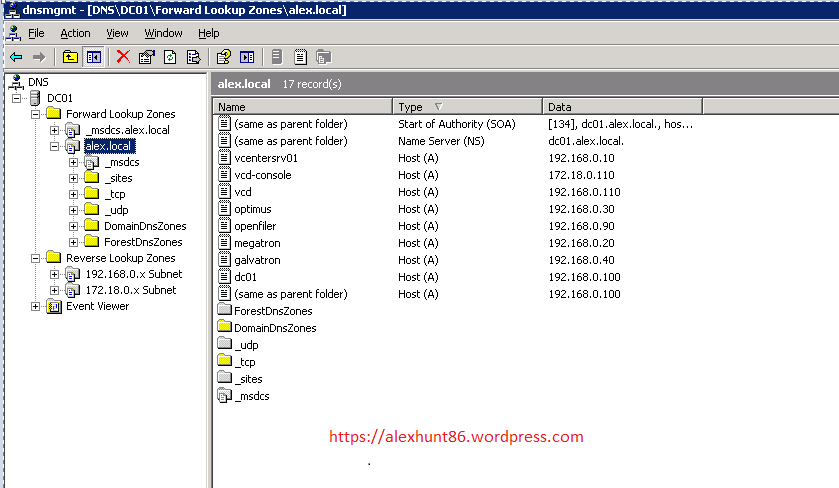The height and width of the screenshot is (488, 839).
Task: Click the Export List toolbar icon
Action: point(194,57)
